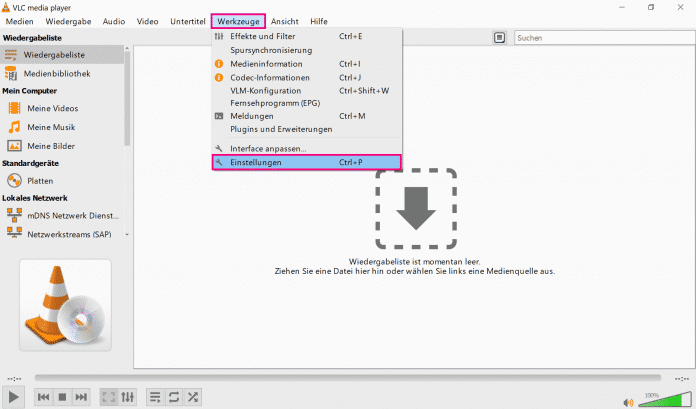696x409 pixels.
Task: Open extended settings equalizer icon
Action: pyautogui.click(x=127, y=397)
